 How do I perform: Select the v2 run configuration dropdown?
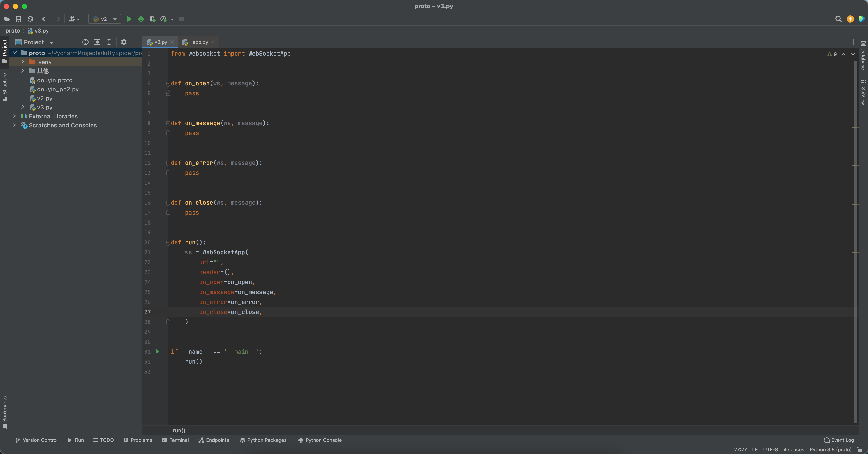pyautogui.click(x=104, y=19)
